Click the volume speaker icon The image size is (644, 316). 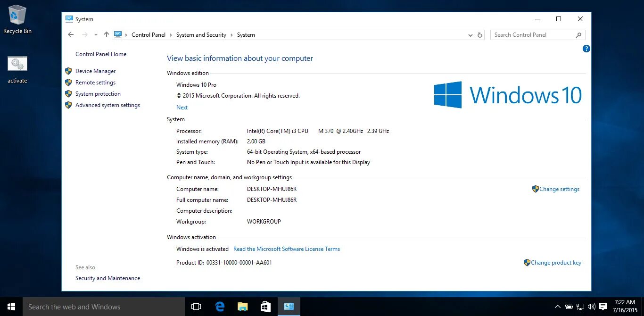click(591, 307)
